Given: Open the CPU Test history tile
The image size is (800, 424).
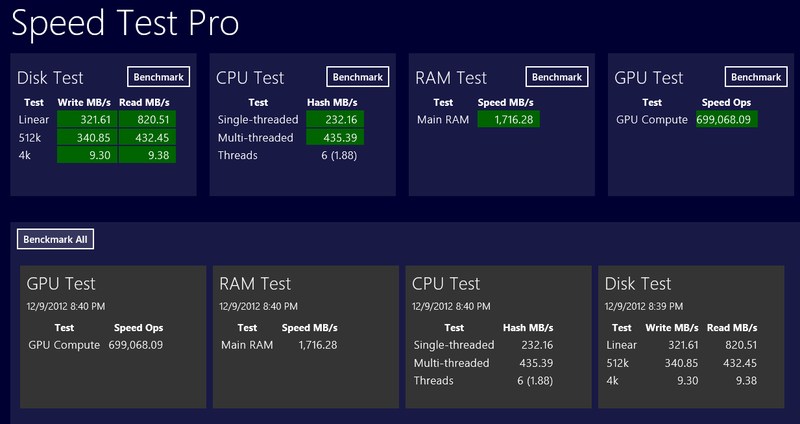Looking at the screenshot, I should point(496,336).
